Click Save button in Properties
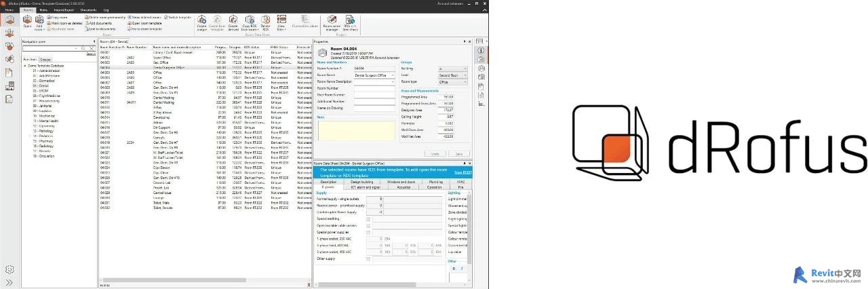Screen dimensions: 868x289 (459, 154)
